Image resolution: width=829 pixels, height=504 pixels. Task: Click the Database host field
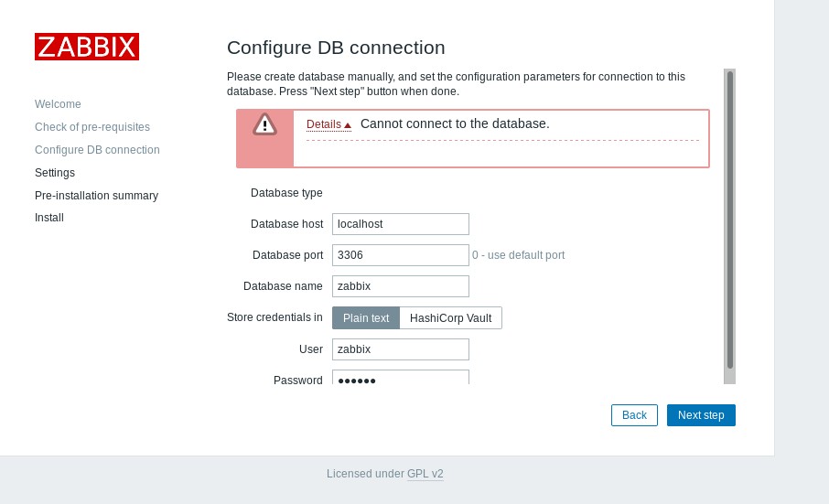click(x=400, y=224)
